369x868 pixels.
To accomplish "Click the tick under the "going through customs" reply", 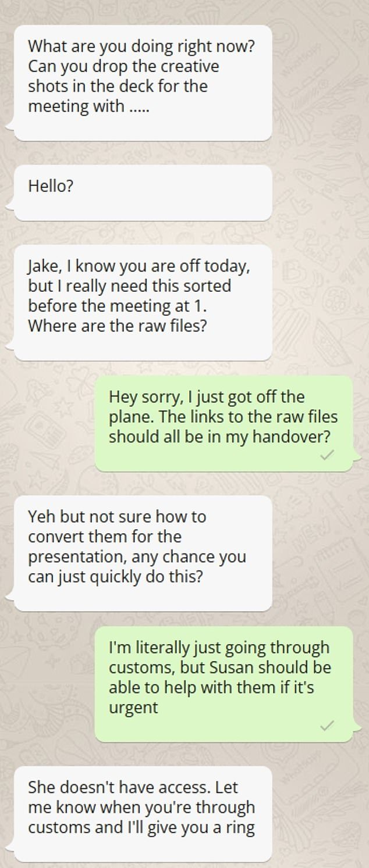I will click(328, 725).
